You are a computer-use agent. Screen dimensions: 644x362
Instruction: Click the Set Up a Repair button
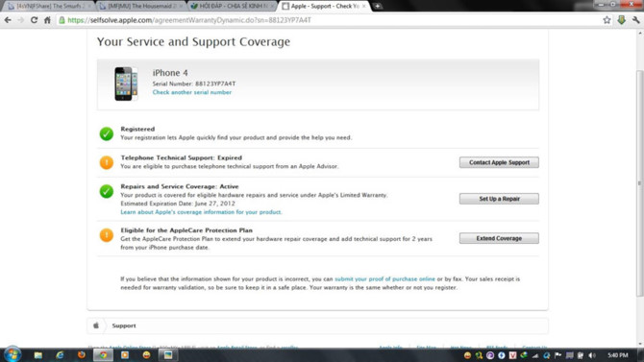point(499,199)
